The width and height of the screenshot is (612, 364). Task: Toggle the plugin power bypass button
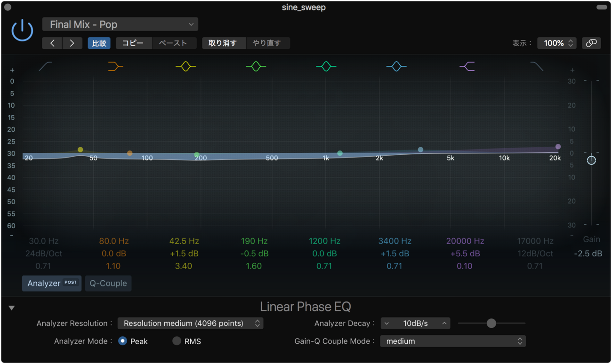pos(22,31)
